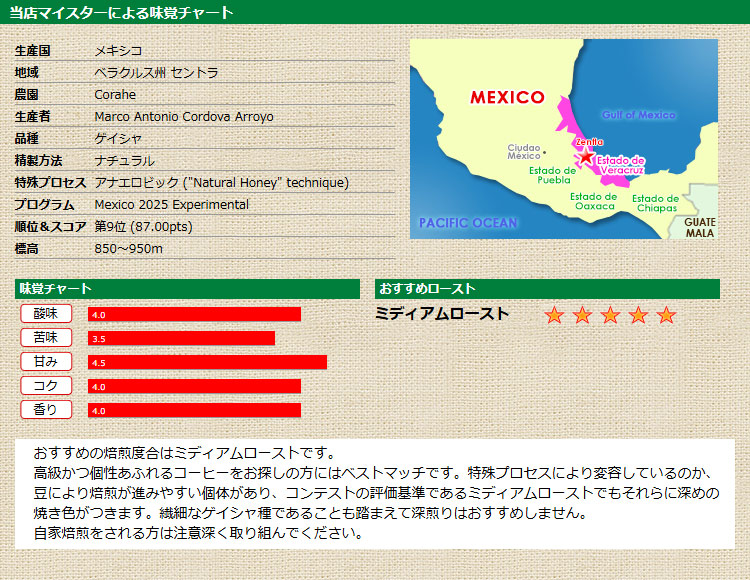Click the おすすめロースト green section header

click(x=547, y=289)
